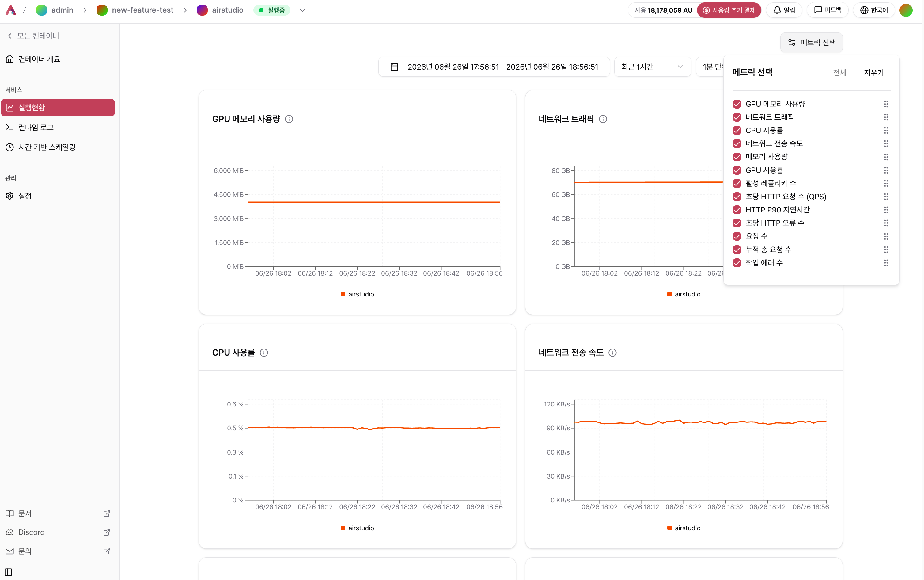Click the new-feature-test project avatar icon
The height and width of the screenshot is (580, 924).
click(102, 10)
